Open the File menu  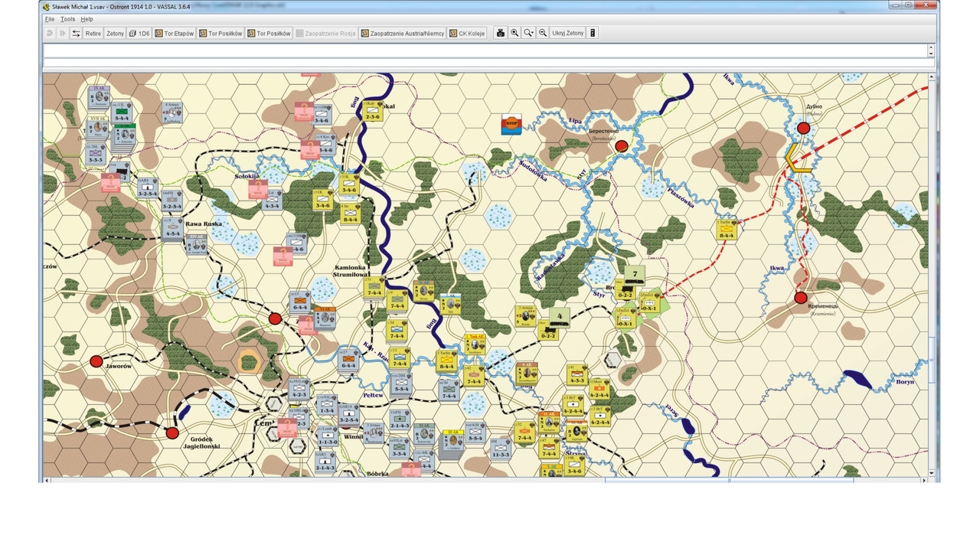point(50,19)
